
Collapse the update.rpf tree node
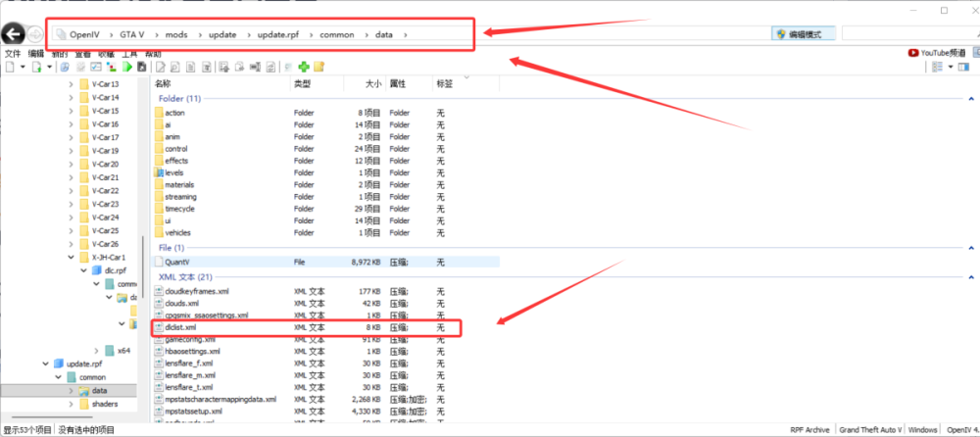(45, 364)
